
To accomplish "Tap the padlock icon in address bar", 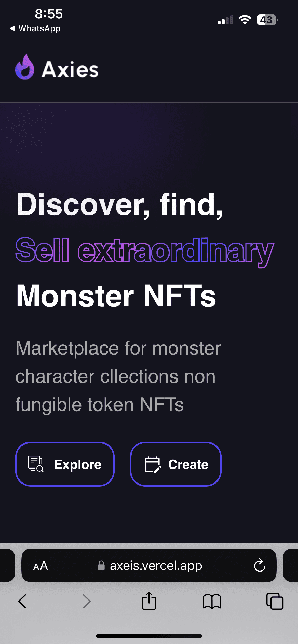I will tap(101, 565).
